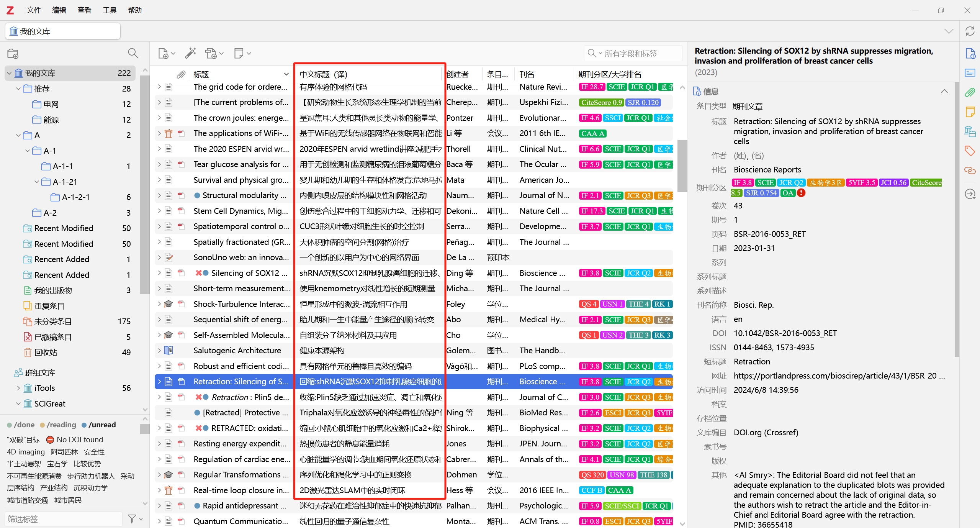Collapse the 信息 section in right panel
The width and height of the screenshot is (980, 528).
coord(944,91)
